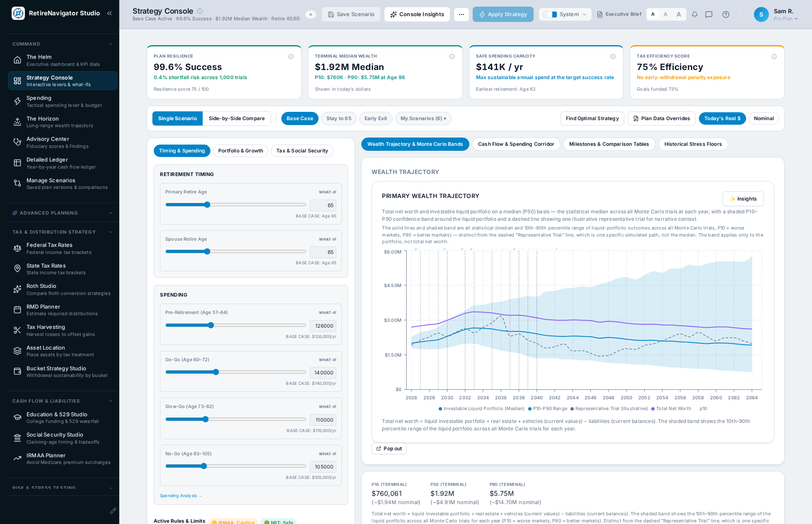Switch to Side-by-Side Compare mode

237,118
